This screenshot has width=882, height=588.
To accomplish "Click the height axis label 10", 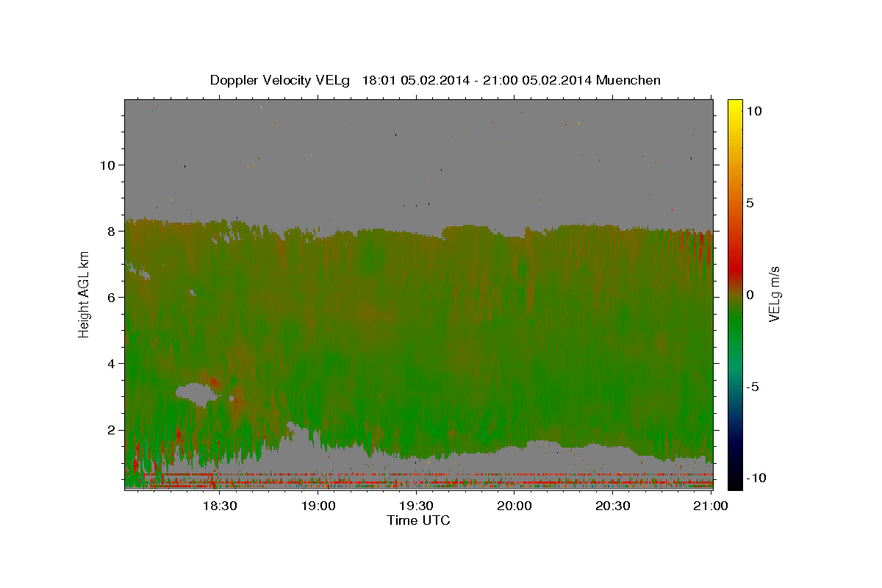I will click(x=108, y=165).
